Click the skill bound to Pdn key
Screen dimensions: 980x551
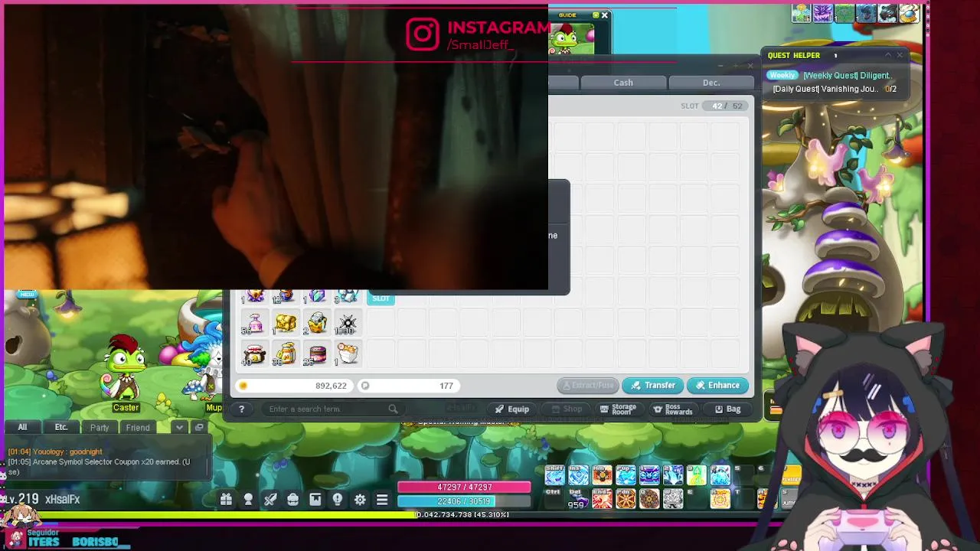626,499
